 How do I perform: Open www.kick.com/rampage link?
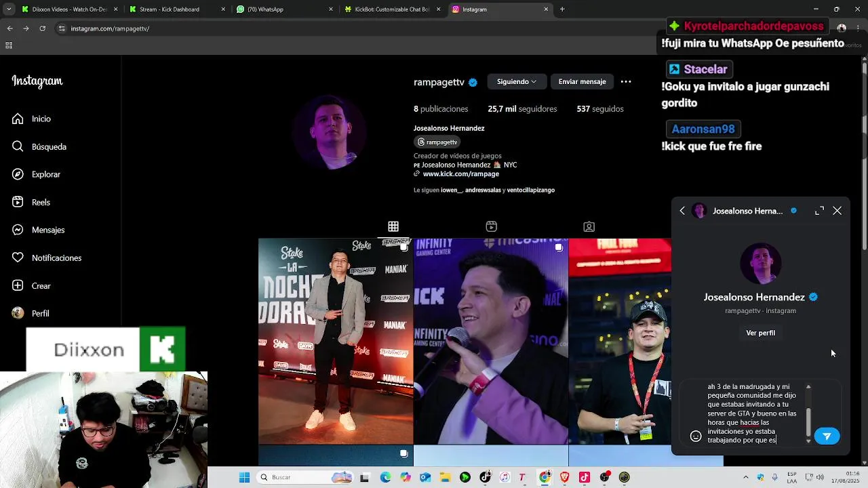pyautogui.click(x=460, y=174)
